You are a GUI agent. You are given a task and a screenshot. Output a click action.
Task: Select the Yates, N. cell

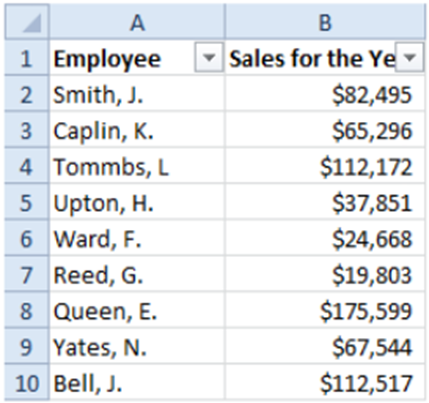(x=137, y=346)
